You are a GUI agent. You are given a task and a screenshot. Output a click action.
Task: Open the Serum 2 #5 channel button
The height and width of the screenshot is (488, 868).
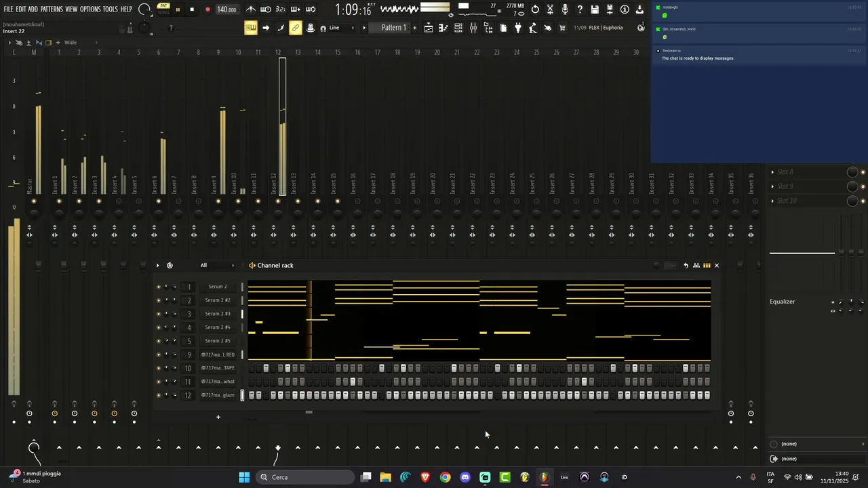[218, 341]
